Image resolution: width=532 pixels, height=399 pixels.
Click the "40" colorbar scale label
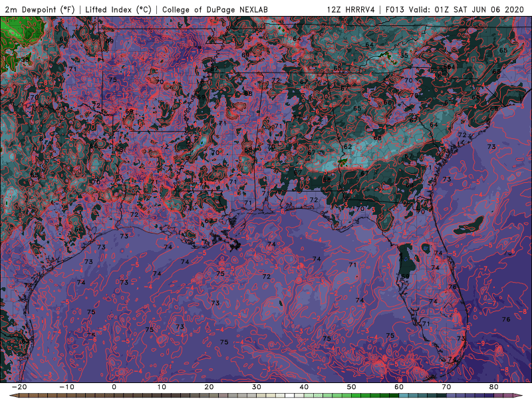tap(304, 387)
